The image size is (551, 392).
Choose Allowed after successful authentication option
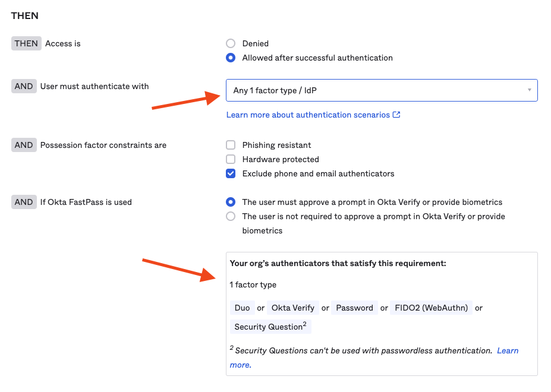[231, 58]
